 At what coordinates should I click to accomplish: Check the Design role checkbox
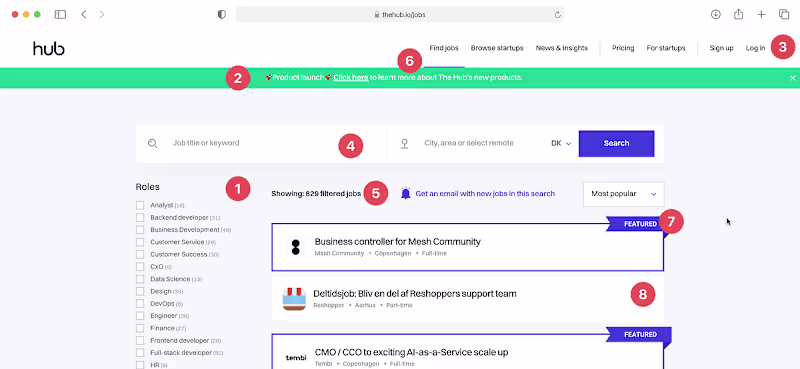[140, 291]
